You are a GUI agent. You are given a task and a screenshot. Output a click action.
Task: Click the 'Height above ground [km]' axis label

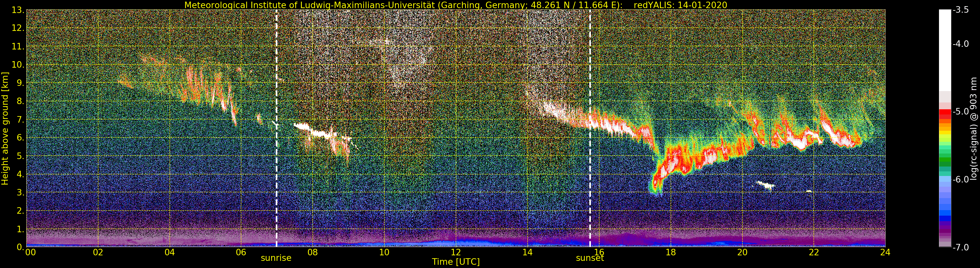[x=5, y=128]
